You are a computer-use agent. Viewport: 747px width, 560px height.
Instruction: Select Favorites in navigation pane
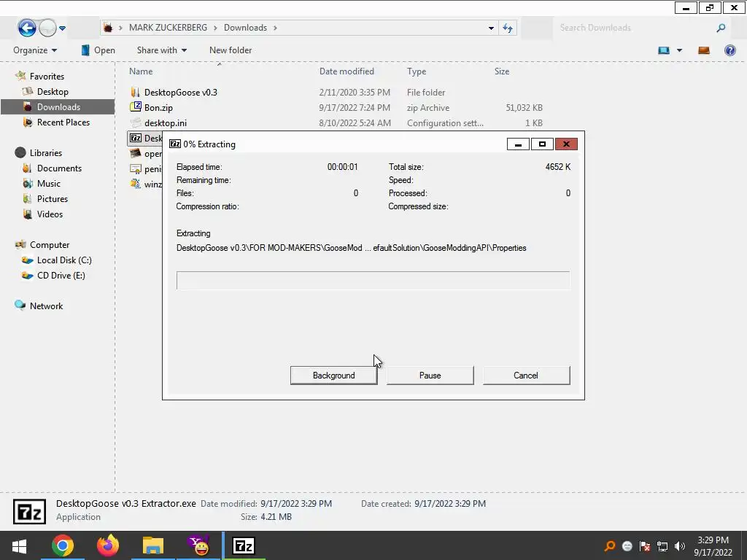point(47,76)
